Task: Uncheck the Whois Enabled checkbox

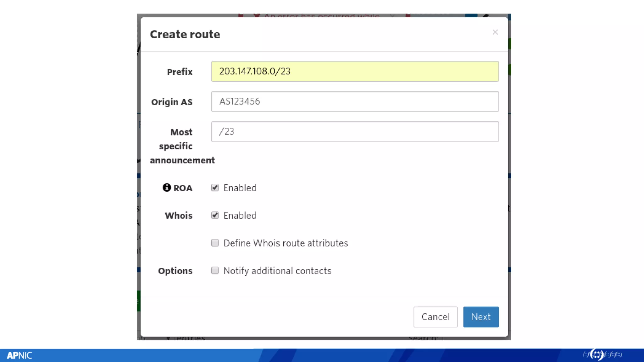Action: coord(215,215)
